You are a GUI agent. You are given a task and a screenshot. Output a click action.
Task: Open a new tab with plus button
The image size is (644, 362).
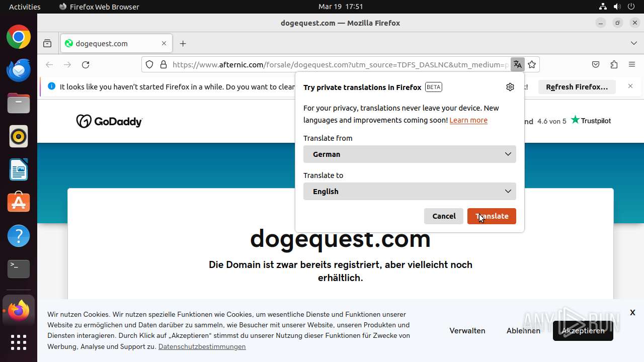tap(183, 44)
